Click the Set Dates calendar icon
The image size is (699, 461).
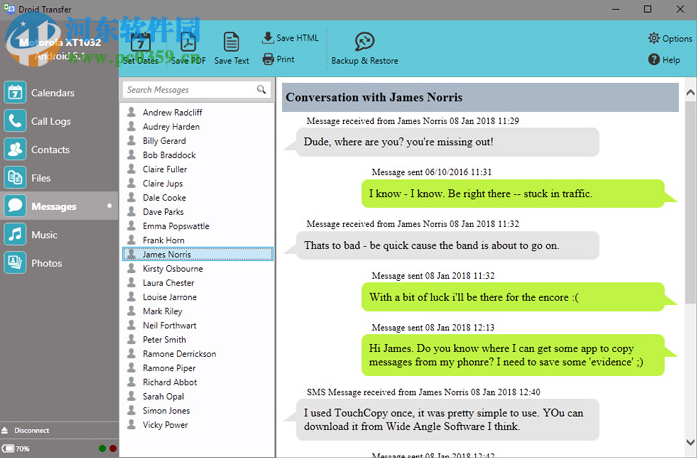click(140, 42)
